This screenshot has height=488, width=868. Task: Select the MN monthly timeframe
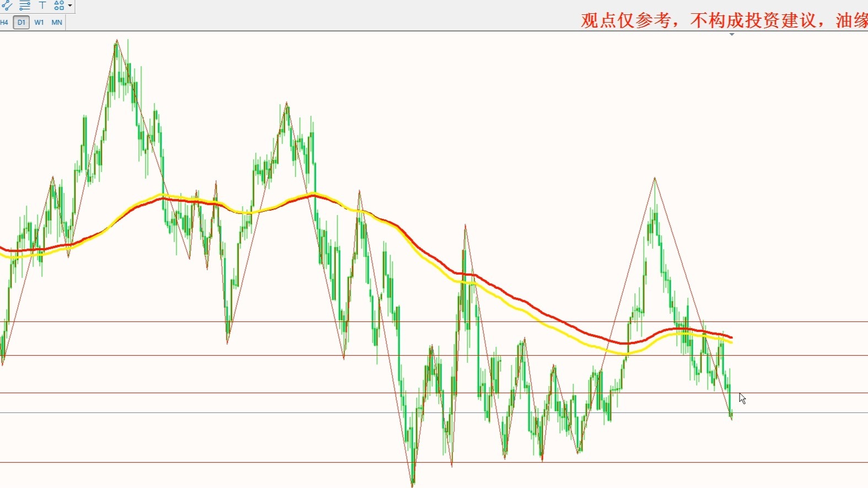[57, 23]
